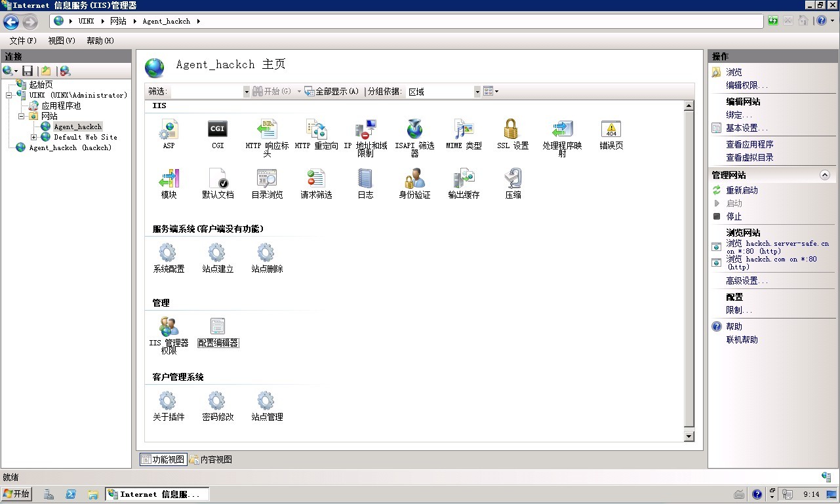Open 模块 feature icon
The width and height of the screenshot is (840, 504).
click(169, 178)
